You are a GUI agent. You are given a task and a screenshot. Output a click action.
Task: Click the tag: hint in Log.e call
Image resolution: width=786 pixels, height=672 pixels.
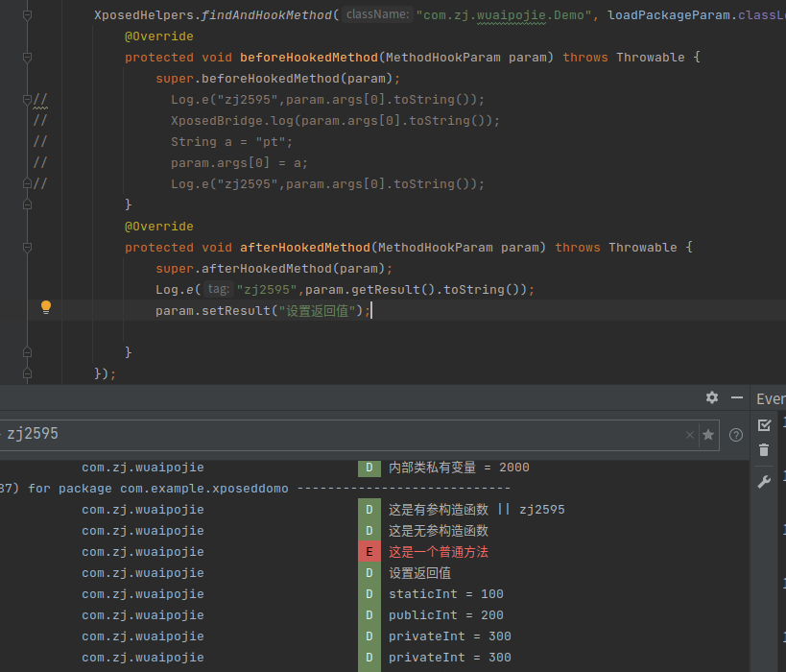click(219, 289)
